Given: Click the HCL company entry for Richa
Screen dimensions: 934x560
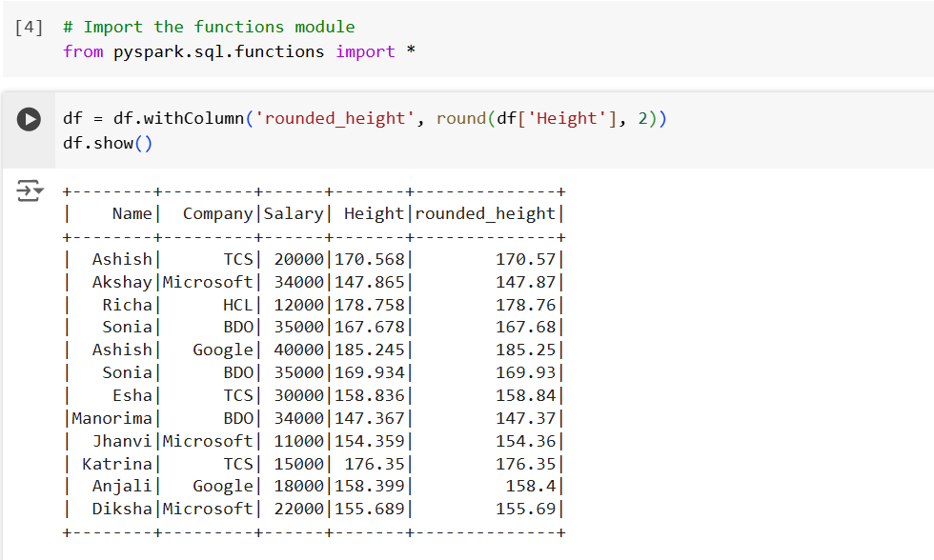Looking at the screenshot, I should [x=238, y=305].
